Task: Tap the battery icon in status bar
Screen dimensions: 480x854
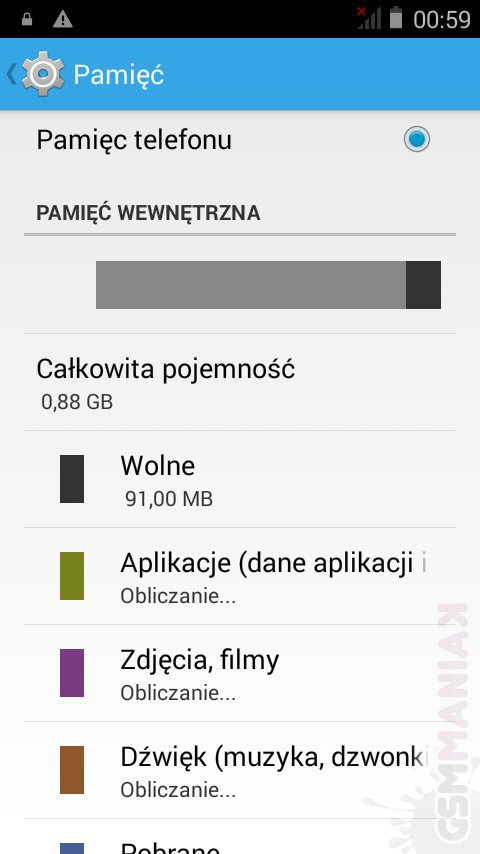Action: (x=396, y=17)
